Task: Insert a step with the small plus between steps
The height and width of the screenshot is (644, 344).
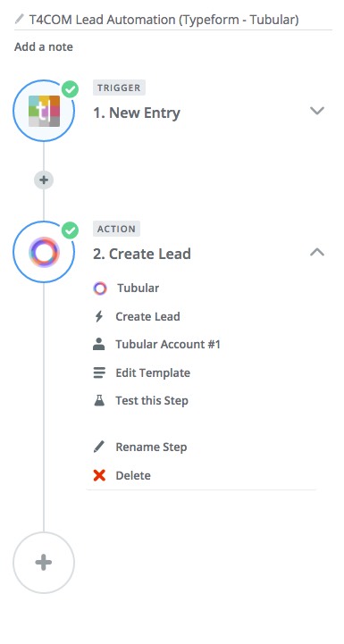Action: pyautogui.click(x=44, y=180)
